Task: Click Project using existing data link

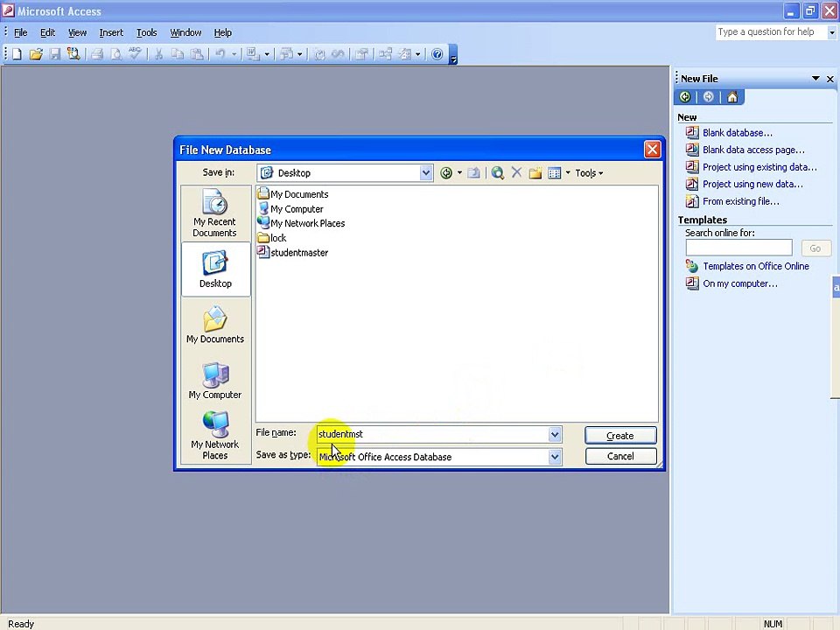Action: [759, 167]
